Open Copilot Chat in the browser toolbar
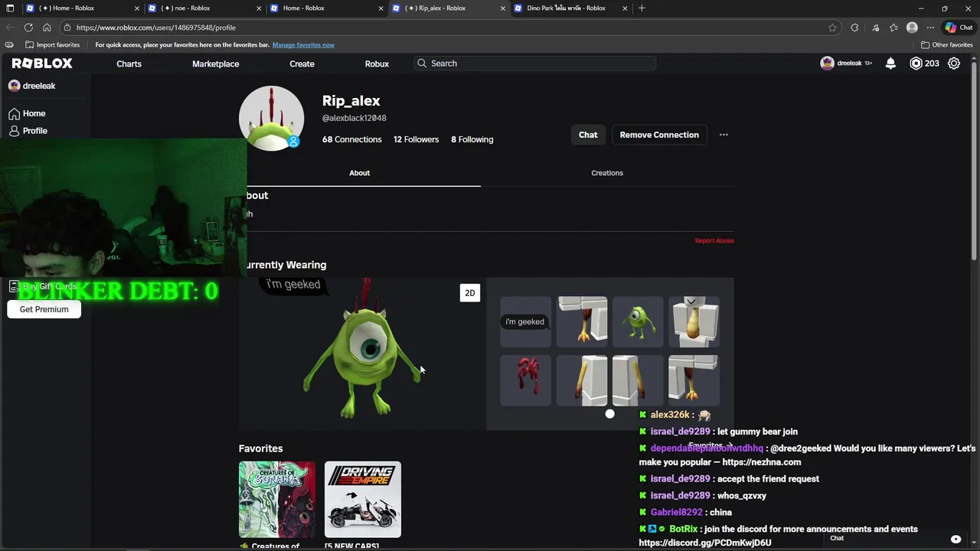The image size is (980, 551). (959, 28)
